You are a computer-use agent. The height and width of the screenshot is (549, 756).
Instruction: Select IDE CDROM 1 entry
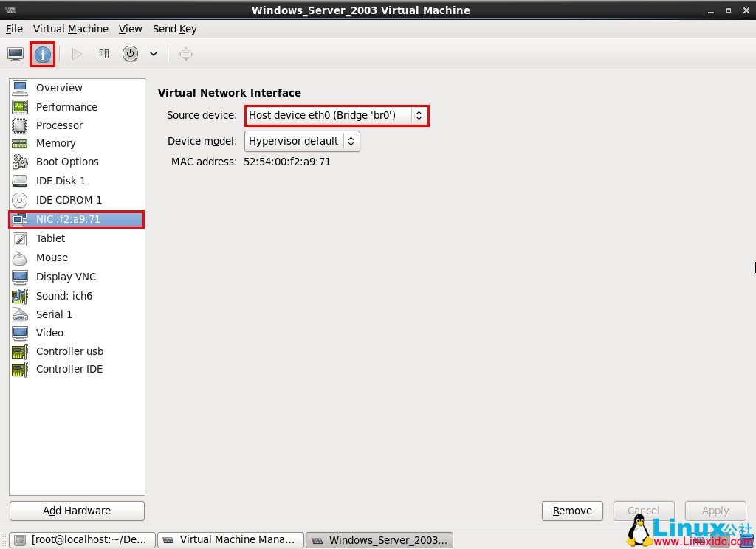tap(77, 200)
